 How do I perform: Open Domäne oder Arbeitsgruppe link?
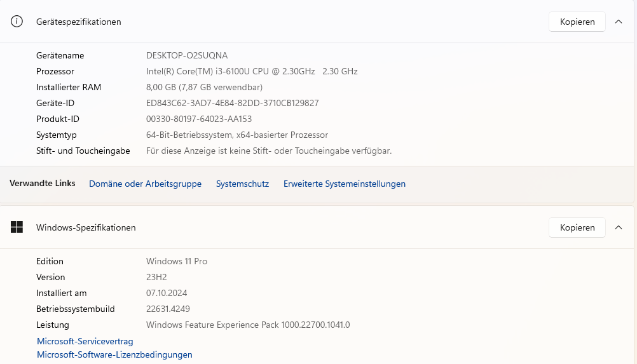145,184
